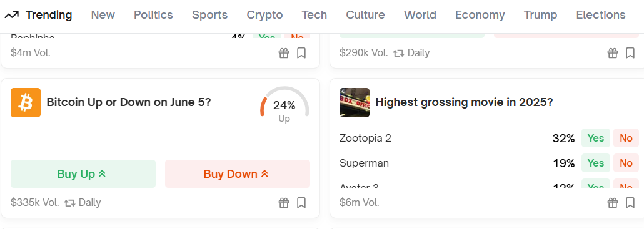Screen dimensions: 644x229
Task: Go to the Elections tab
Action: point(600,15)
